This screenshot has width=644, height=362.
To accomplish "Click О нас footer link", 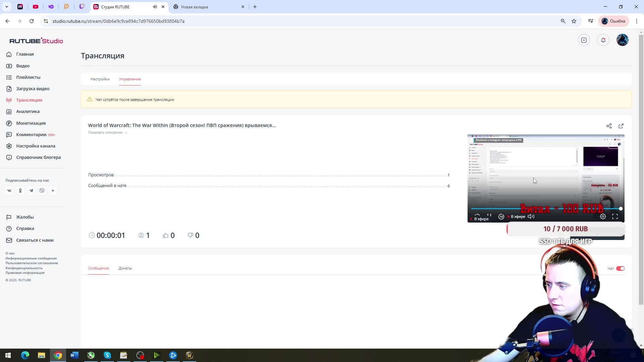I will point(10,253).
